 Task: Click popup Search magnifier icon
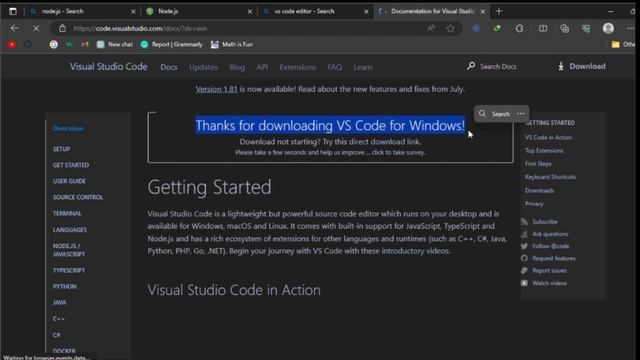(x=482, y=113)
